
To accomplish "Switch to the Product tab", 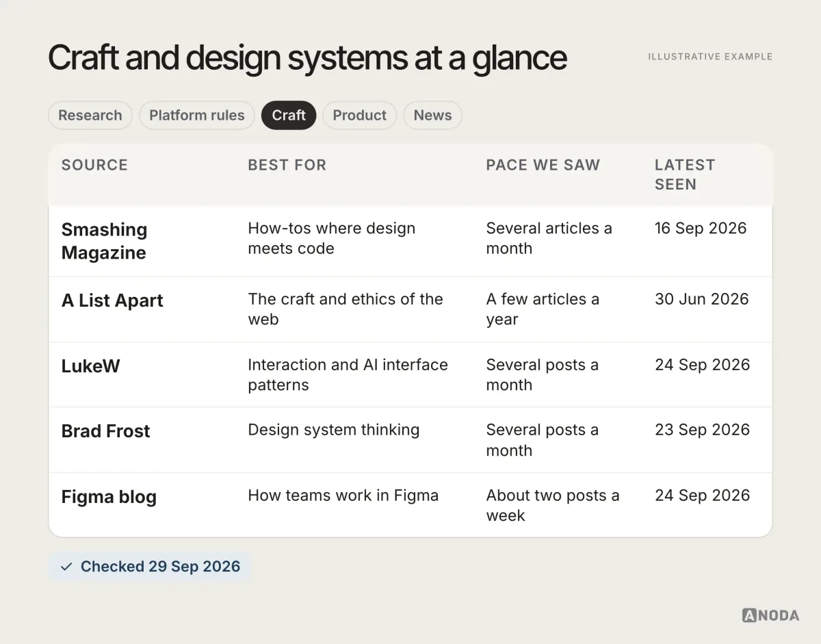I will pyautogui.click(x=360, y=115).
